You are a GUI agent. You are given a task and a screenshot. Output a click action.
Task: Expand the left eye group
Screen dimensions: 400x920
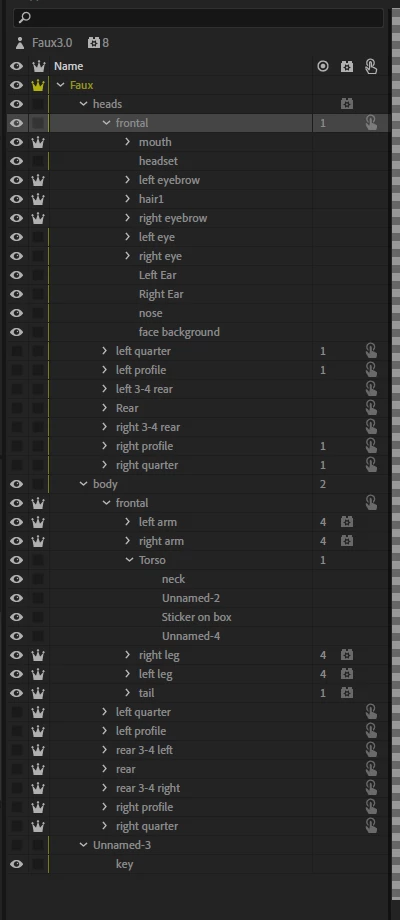127,237
